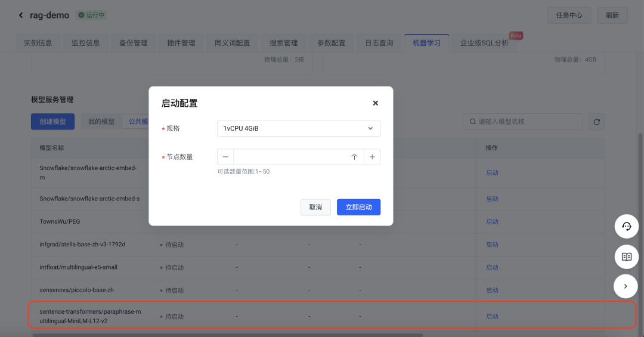This screenshot has width=644, height=337.
Task: Open the documentation book icon
Action: point(626,257)
